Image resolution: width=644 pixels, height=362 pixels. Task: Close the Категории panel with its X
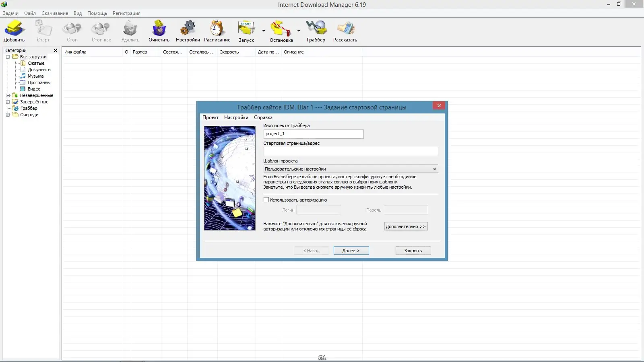tap(55, 50)
